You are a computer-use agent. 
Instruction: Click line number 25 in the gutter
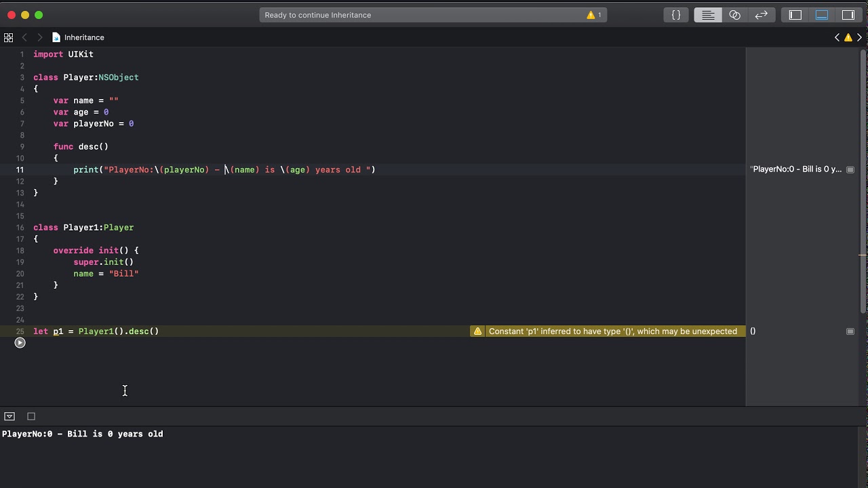[20, 331]
